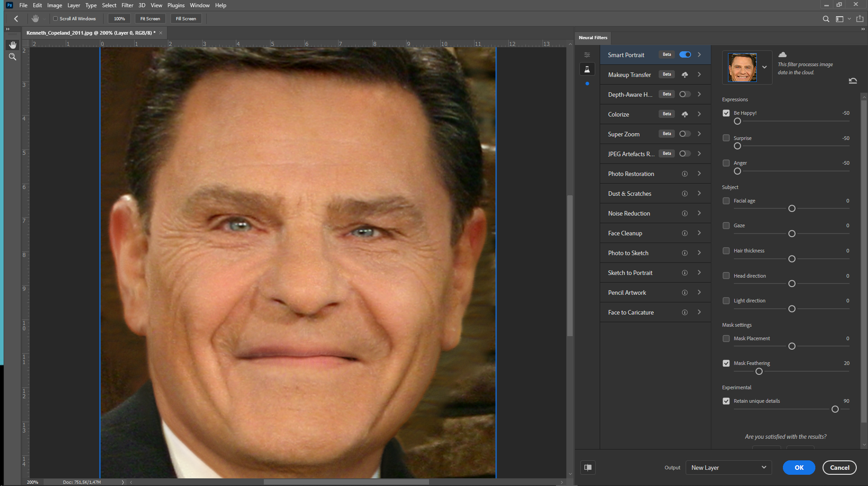Open the All filters slider icon tab
868x486 pixels.
(587, 55)
